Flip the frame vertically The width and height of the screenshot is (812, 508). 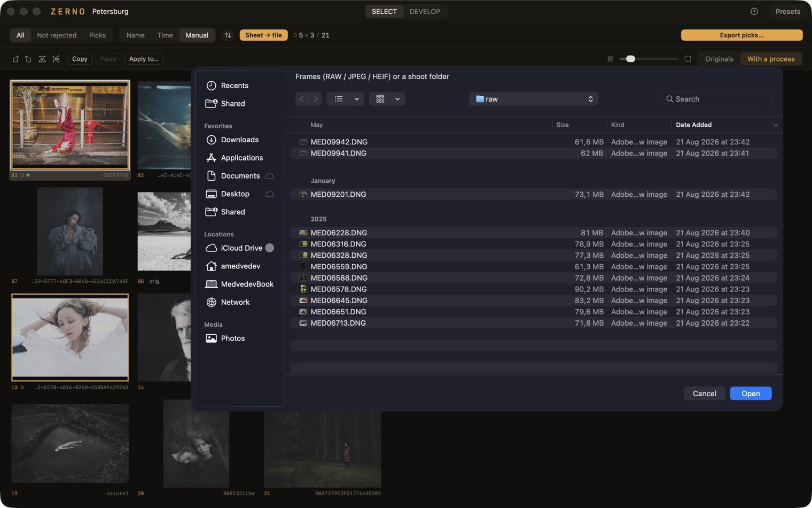coord(56,59)
